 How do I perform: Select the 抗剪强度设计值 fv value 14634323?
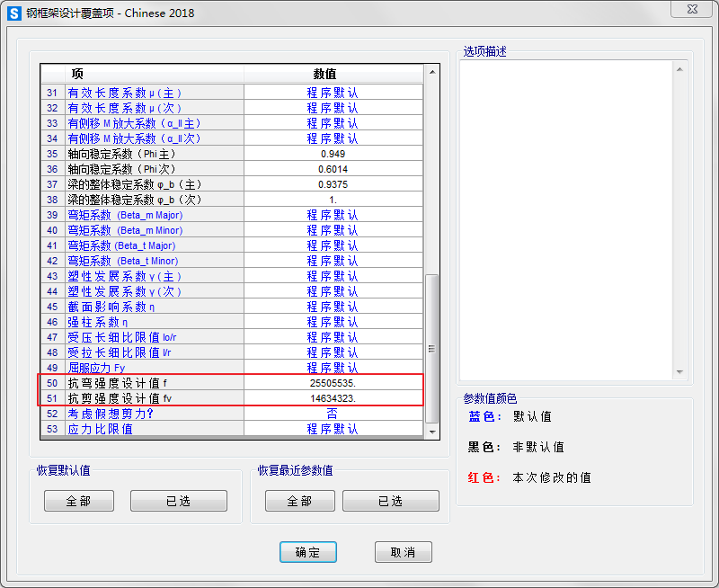tap(333, 398)
